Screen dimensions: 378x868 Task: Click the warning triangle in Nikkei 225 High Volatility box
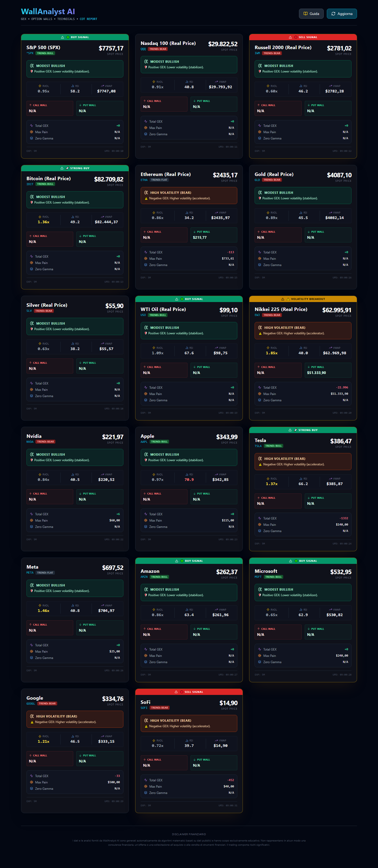260,334
